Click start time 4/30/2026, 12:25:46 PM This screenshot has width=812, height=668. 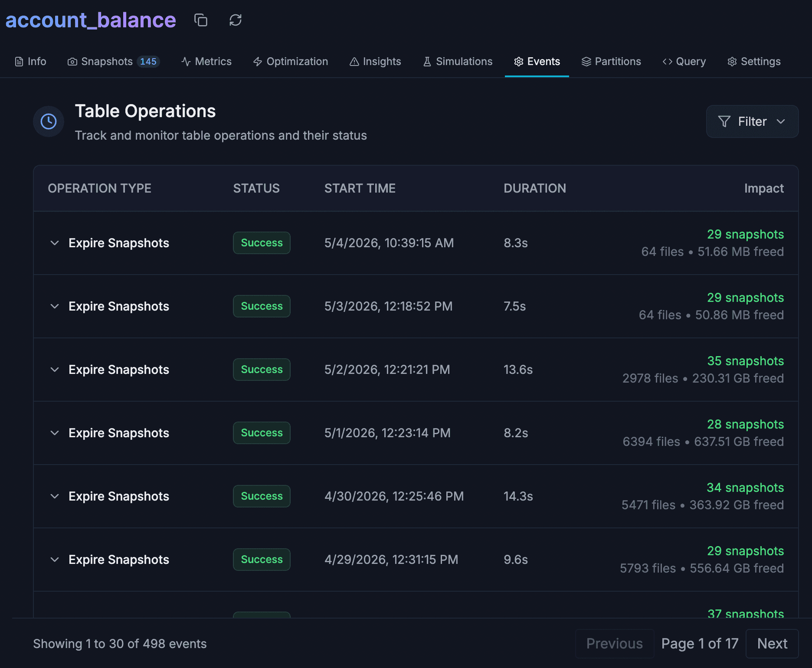click(394, 496)
